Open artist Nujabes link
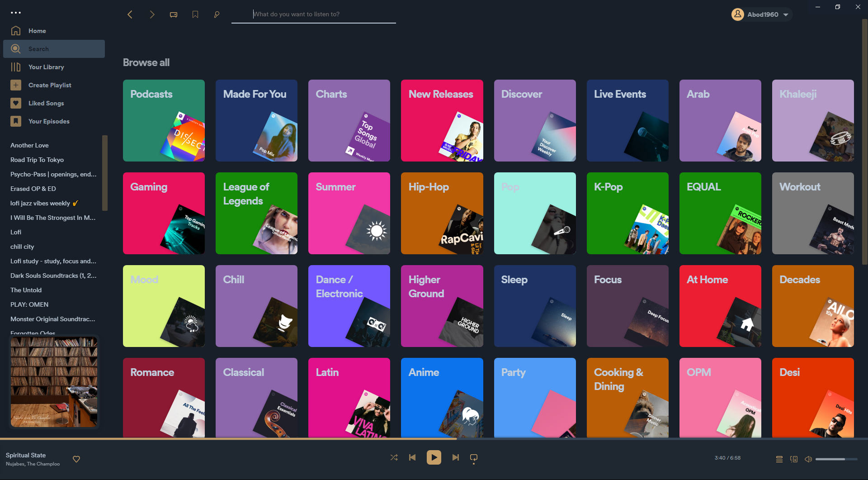Screen dimensions: 868x480 [x=15, y=464]
